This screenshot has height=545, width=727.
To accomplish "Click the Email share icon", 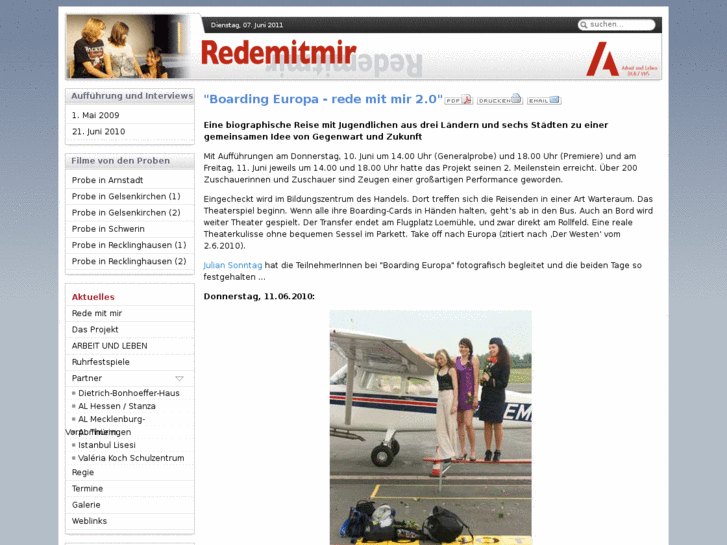I will (x=544, y=100).
